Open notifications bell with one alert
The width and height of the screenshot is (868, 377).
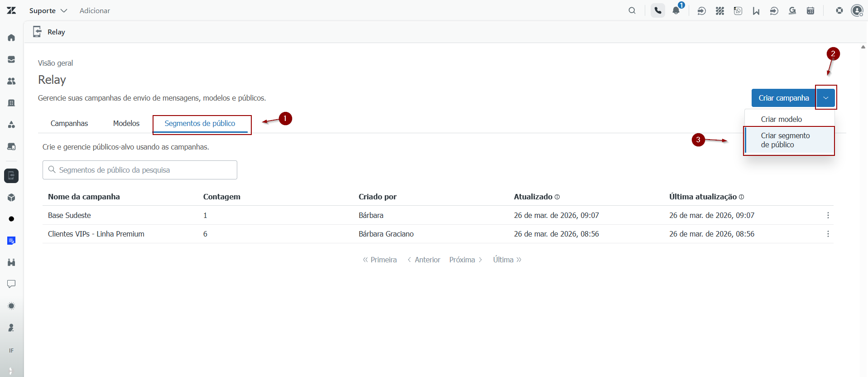click(x=676, y=10)
